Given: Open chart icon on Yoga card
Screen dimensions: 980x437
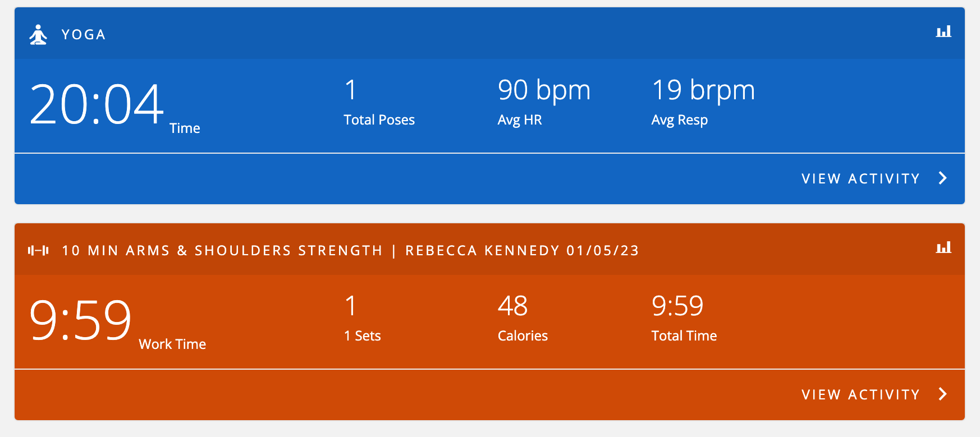Looking at the screenshot, I should (944, 31).
